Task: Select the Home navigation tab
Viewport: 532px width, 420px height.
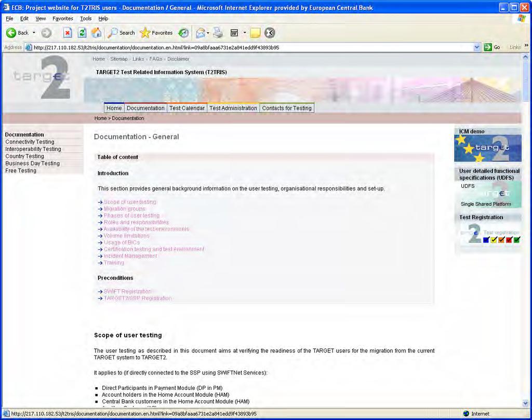Action: coord(114,108)
